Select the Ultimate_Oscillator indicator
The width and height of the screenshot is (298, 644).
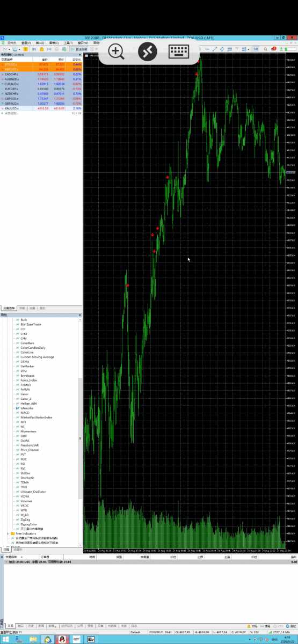(33, 492)
